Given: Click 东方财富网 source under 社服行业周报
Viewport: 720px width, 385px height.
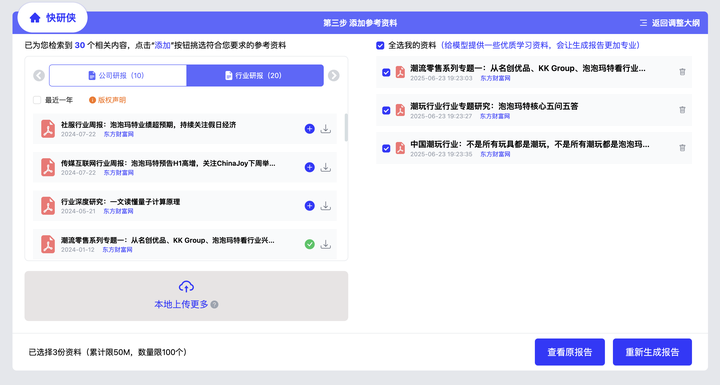Looking at the screenshot, I should 118,134.
